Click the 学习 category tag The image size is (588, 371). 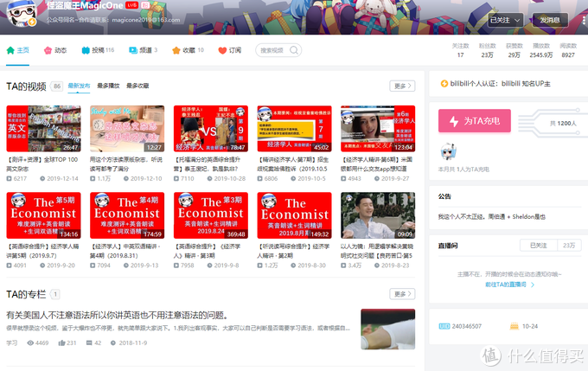click(11, 342)
